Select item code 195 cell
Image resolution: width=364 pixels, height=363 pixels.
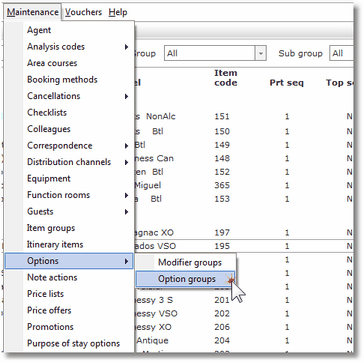pos(222,246)
